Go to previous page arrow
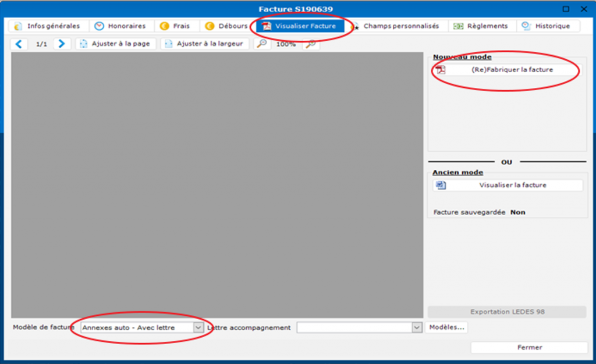The image size is (596, 364). click(20, 44)
